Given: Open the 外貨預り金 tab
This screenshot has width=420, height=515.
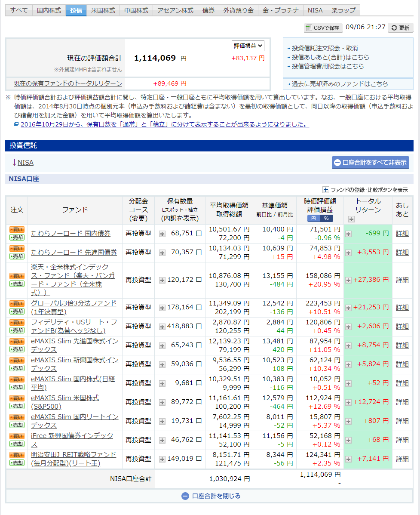Looking at the screenshot, I should point(239,10).
